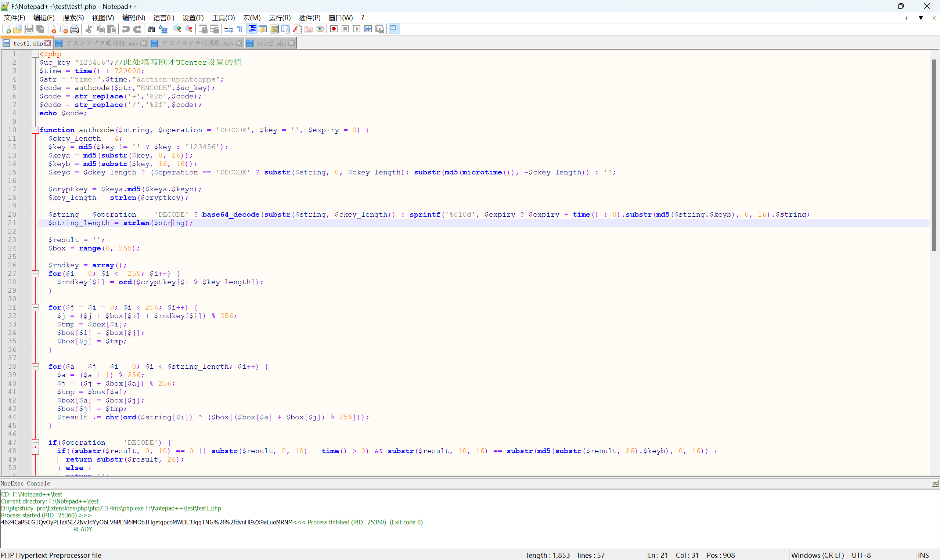Toggle file monitoring eye icon

coord(320,29)
